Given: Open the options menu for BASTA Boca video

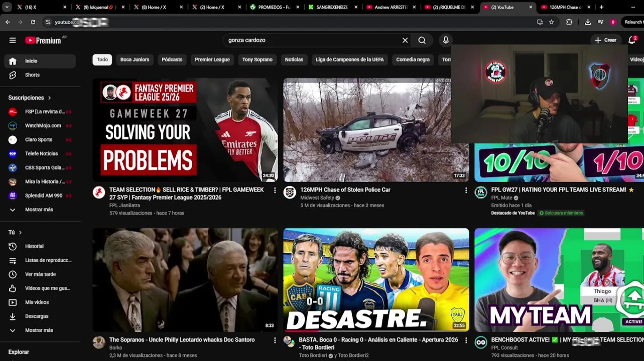Looking at the screenshot, I should [466, 340].
